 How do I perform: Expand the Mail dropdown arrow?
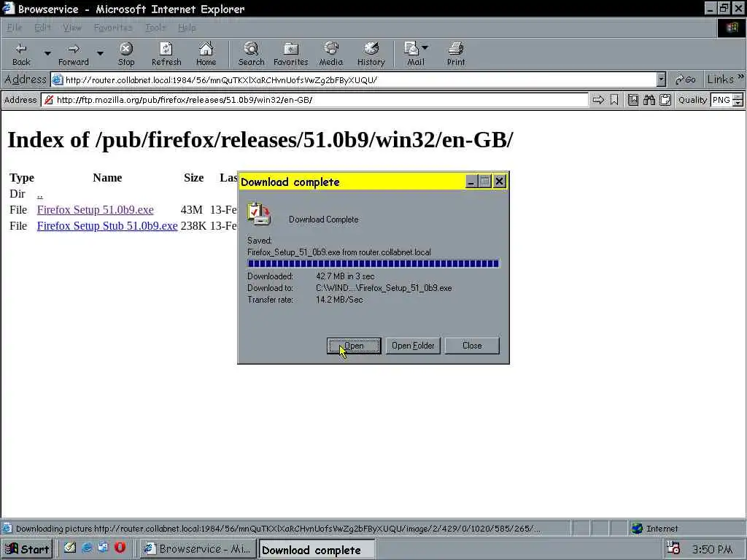[x=425, y=47]
